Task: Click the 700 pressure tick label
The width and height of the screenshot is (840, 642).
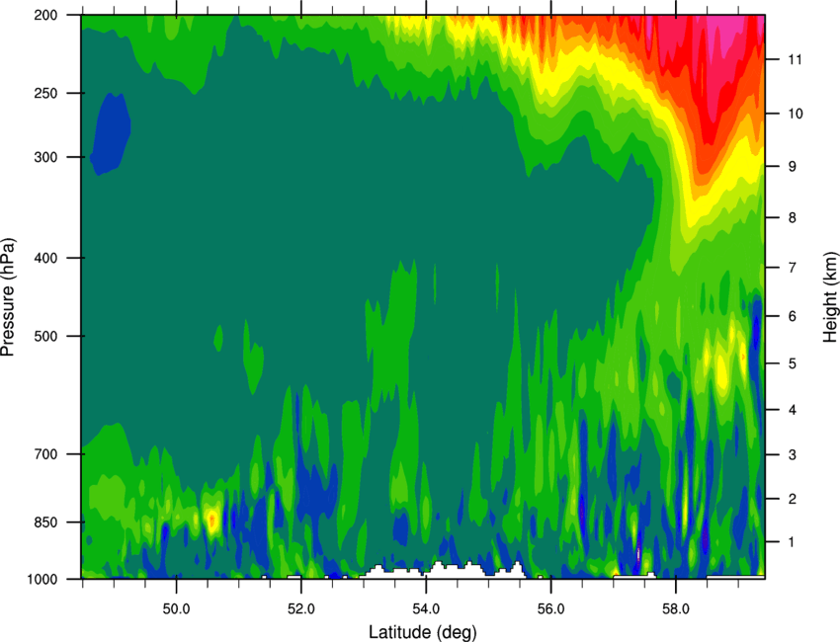Action: point(45,453)
